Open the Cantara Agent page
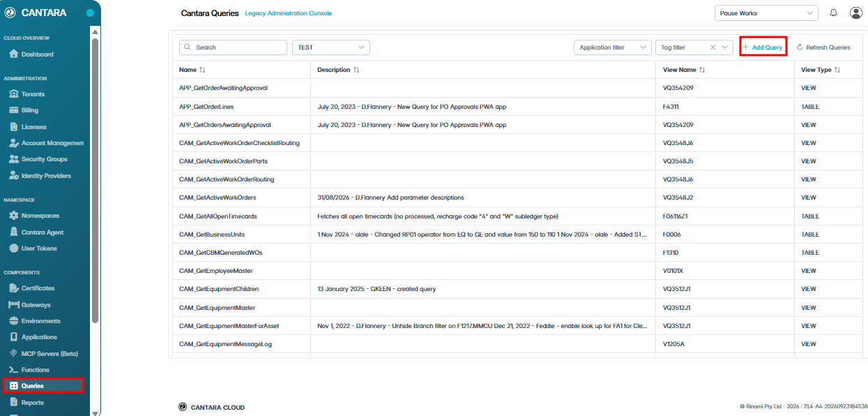 click(x=36, y=232)
